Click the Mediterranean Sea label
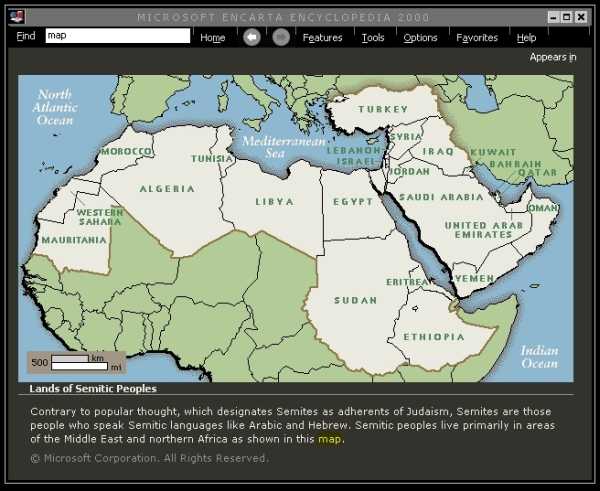 284,147
